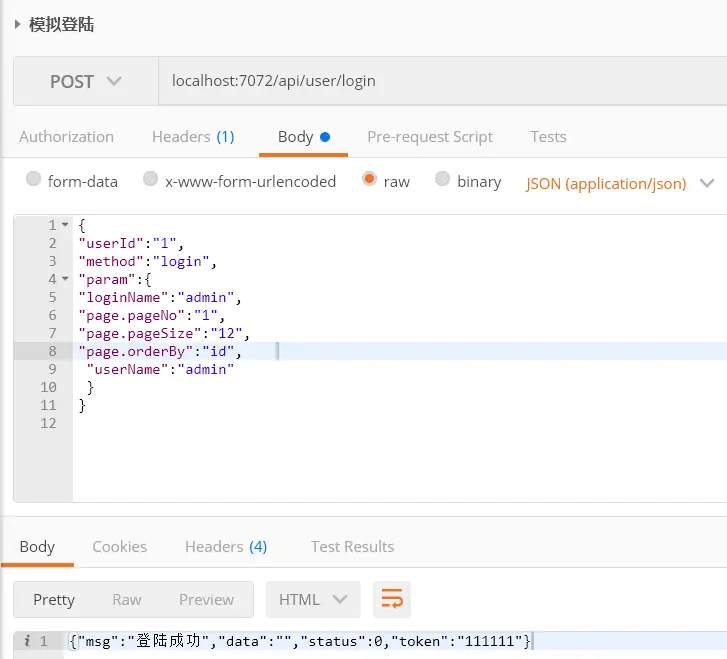Click the "method":"login" line
This screenshot has width=727, height=659.
tap(147, 262)
